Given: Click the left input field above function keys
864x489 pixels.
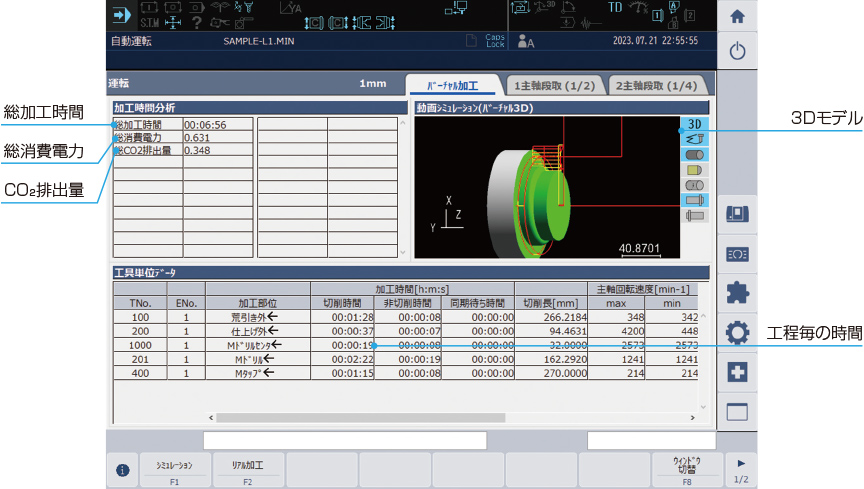Looking at the screenshot, I should coord(344,440).
